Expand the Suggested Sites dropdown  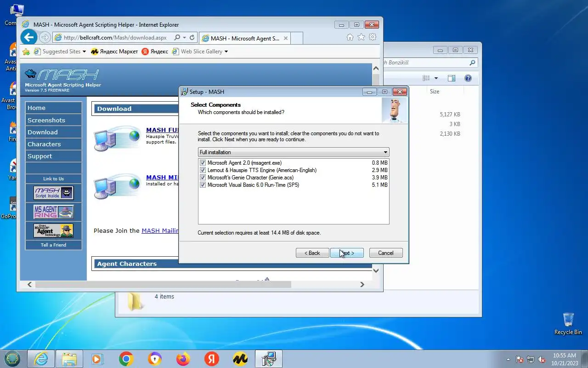tap(84, 52)
